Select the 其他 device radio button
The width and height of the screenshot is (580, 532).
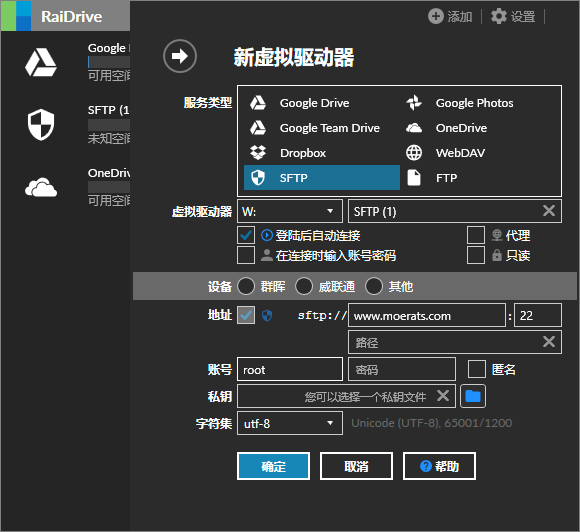click(x=374, y=286)
